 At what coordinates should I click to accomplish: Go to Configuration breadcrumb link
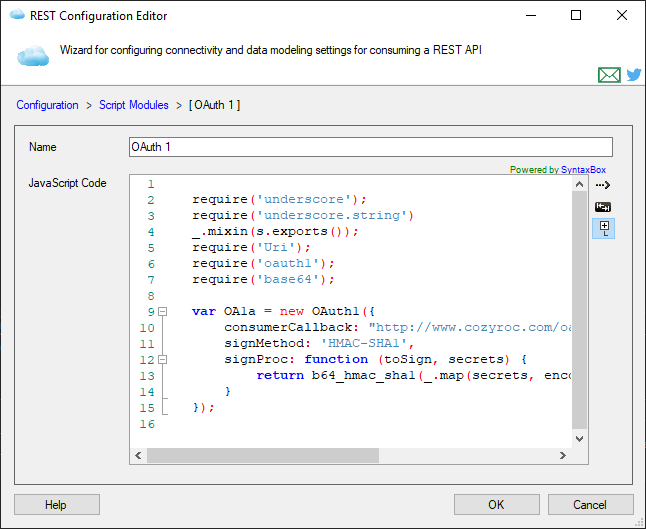47,105
